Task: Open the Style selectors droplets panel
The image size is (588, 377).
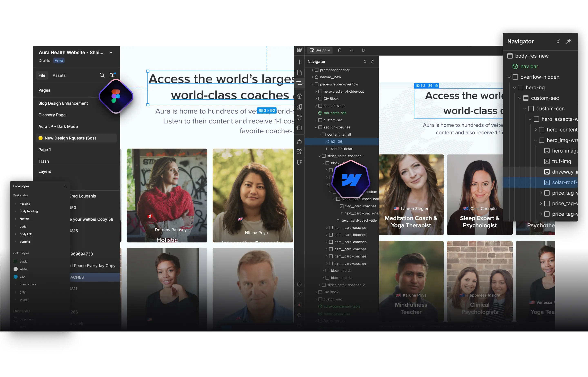Action: pos(299,117)
